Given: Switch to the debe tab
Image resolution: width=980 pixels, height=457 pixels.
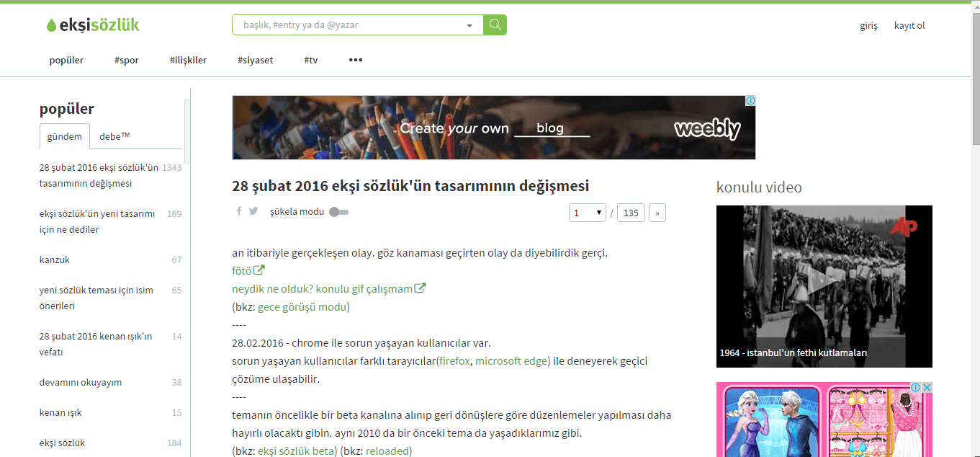Looking at the screenshot, I should point(114,136).
